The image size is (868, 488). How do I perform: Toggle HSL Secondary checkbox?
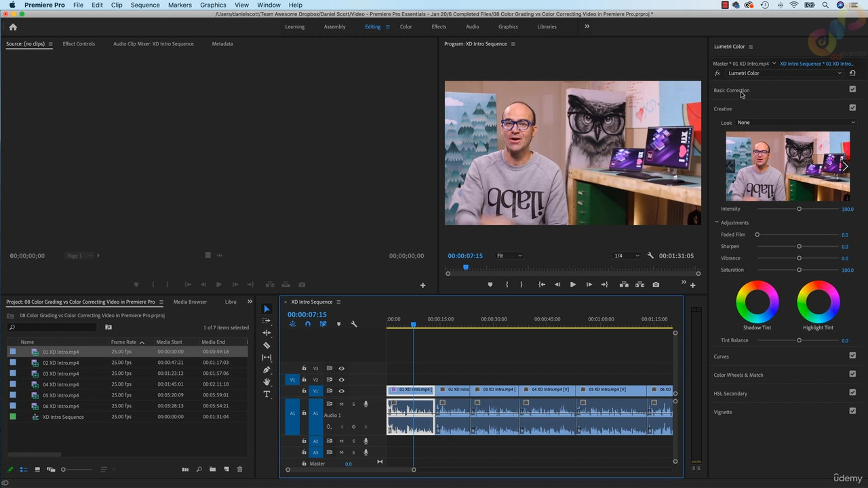click(x=852, y=392)
